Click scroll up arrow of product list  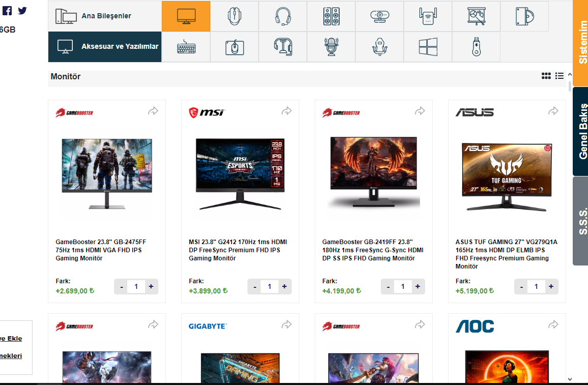coord(570,75)
